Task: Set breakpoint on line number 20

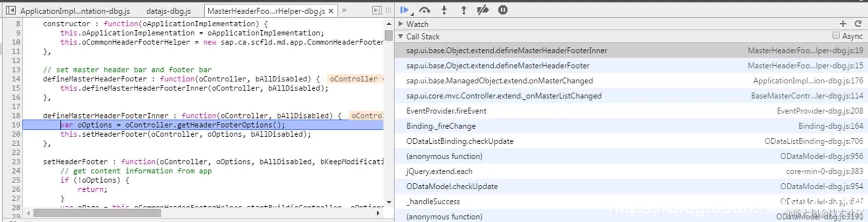Action: [x=16, y=134]
